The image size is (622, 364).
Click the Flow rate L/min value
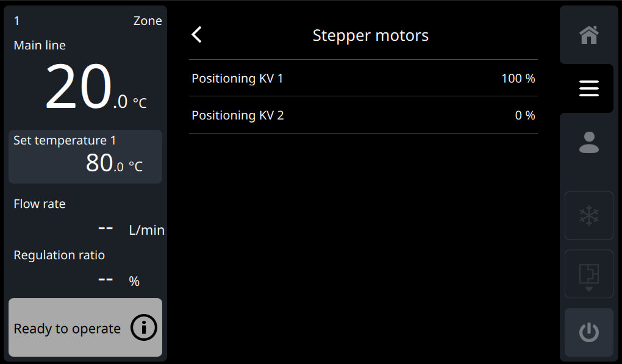pos(131,229)
